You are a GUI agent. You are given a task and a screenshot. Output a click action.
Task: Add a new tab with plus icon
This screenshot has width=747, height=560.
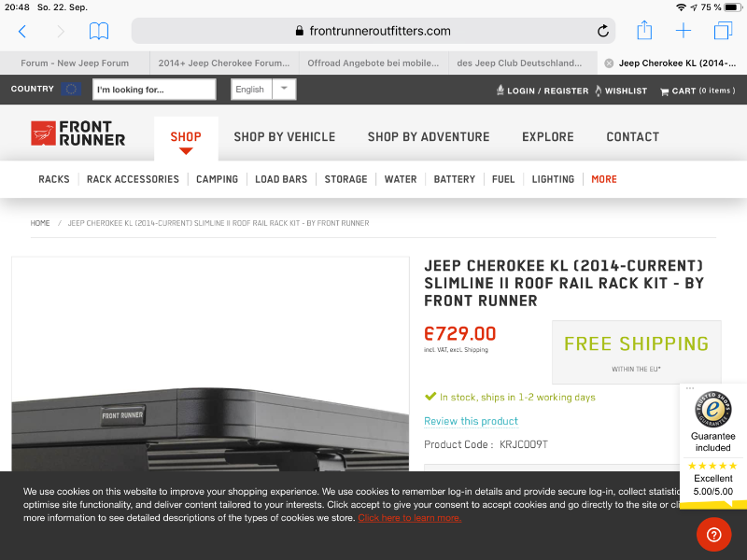[684, 31]
